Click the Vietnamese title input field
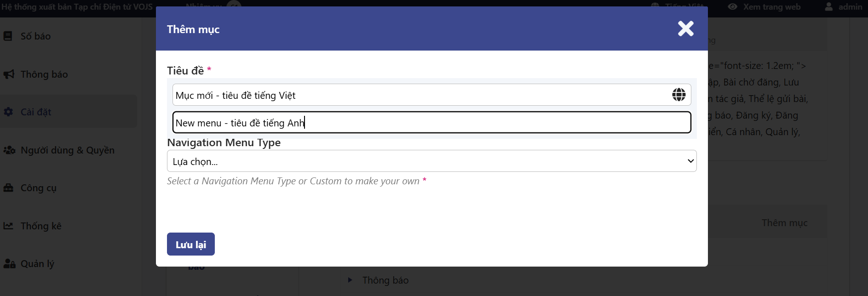This screenshot has height=296, width=868. tap(421, 95)
